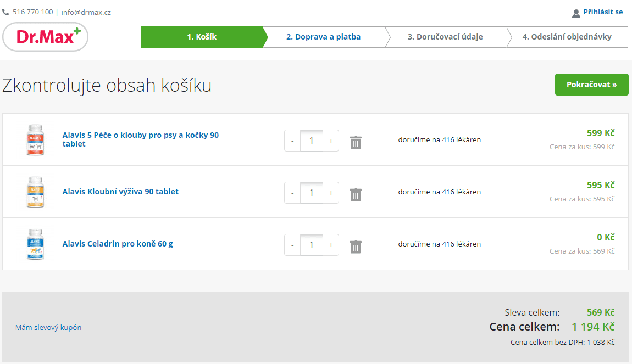Click the phone number 516 770 100
Image resolution: width=632 pixels, height=364 pixels.
[x=32, y=12]
